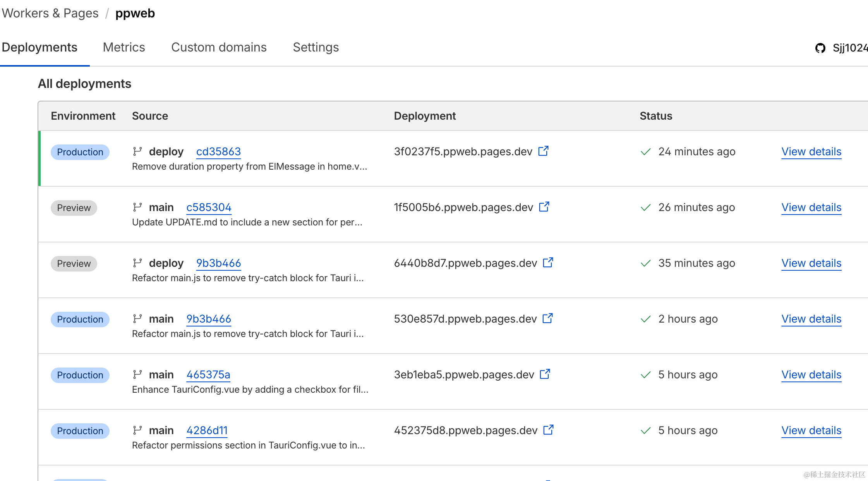
Task: Open external link for 1f5005b6.ppweb.pages.dev
Action: 544,207
